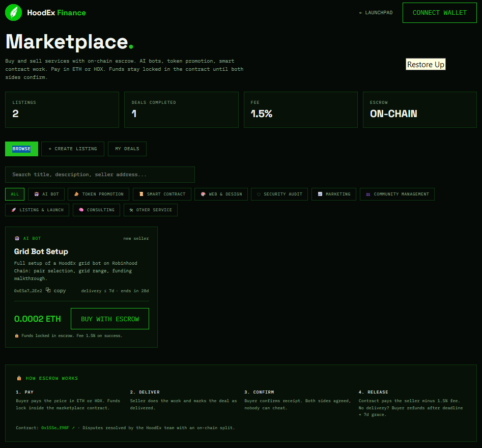Click seller address 0xE5a7…2Ee2
The image size is (482, 448).
pos(28,291)
